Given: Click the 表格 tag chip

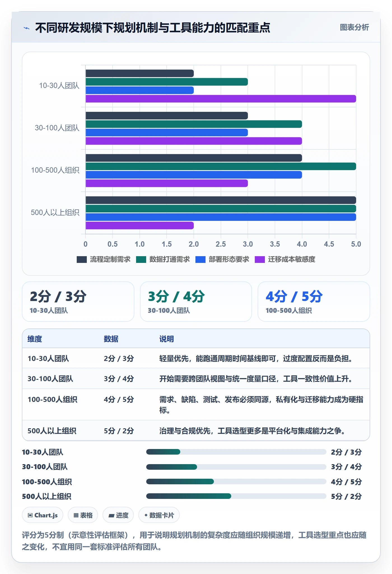Looking at the screenshot, I should [83, 515].
